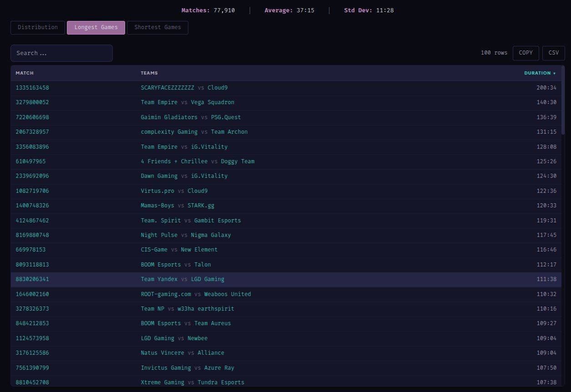Click Mamas-Boys team link
This screenshot has width=571, height=392.
click(x=157, y=206)
